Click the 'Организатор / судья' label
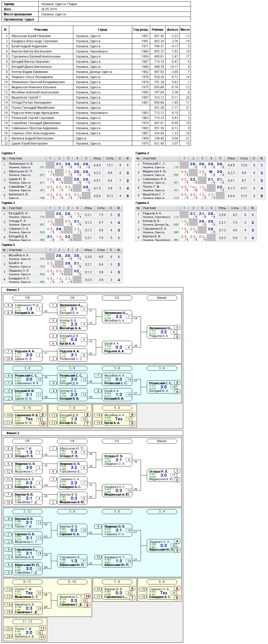Screen dimensions: 268x644 coord(19,19)
